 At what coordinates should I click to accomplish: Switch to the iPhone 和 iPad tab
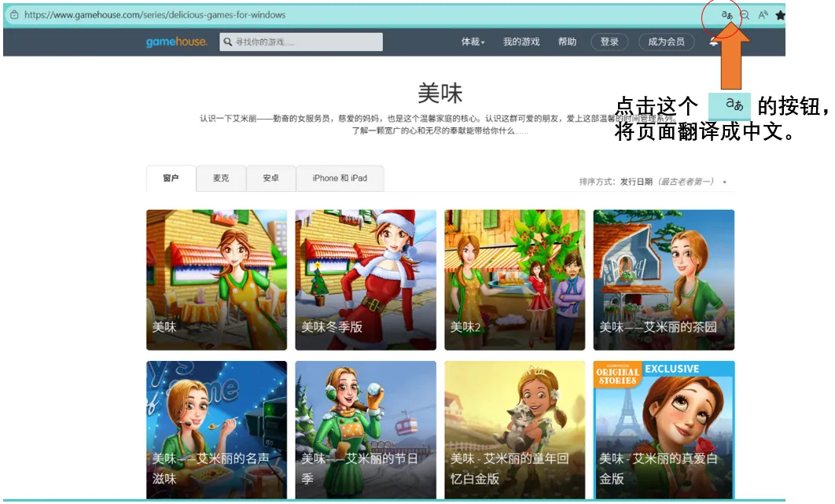click(x=340, y=178)
